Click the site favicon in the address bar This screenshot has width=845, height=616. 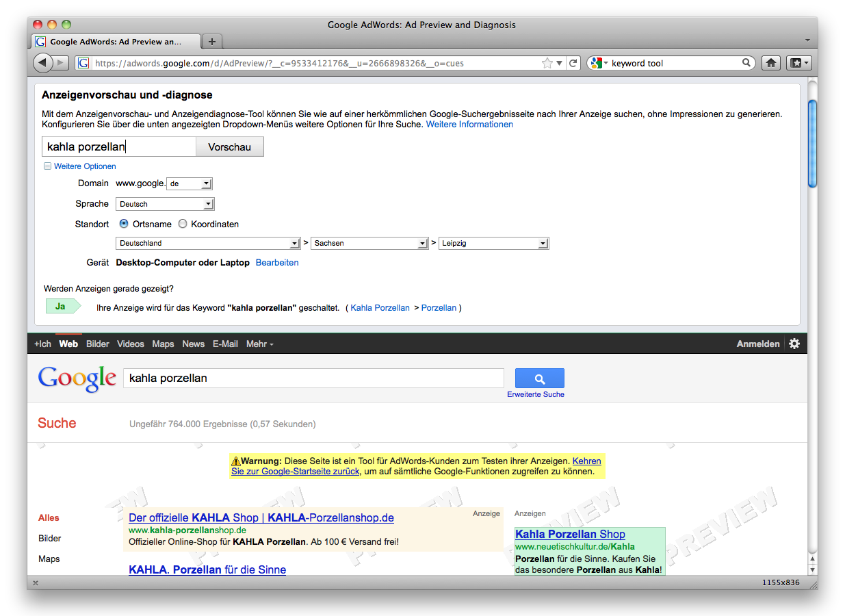[83, 63]
